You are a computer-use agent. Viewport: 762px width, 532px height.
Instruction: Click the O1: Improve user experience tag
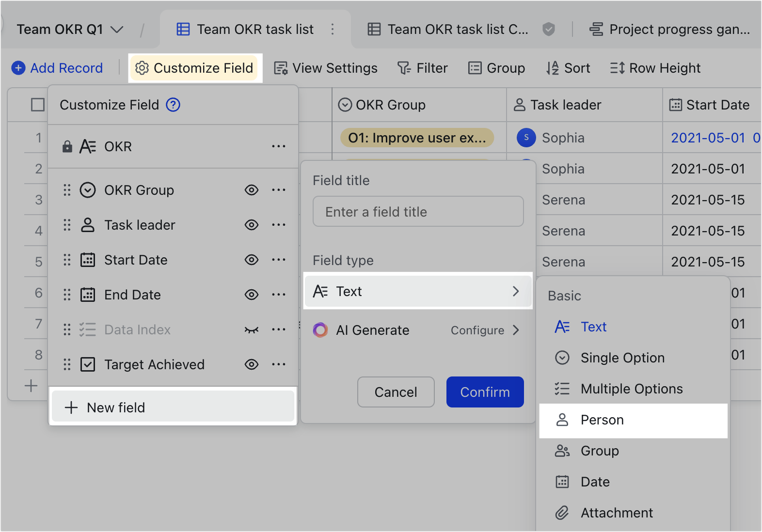[417, 138]
